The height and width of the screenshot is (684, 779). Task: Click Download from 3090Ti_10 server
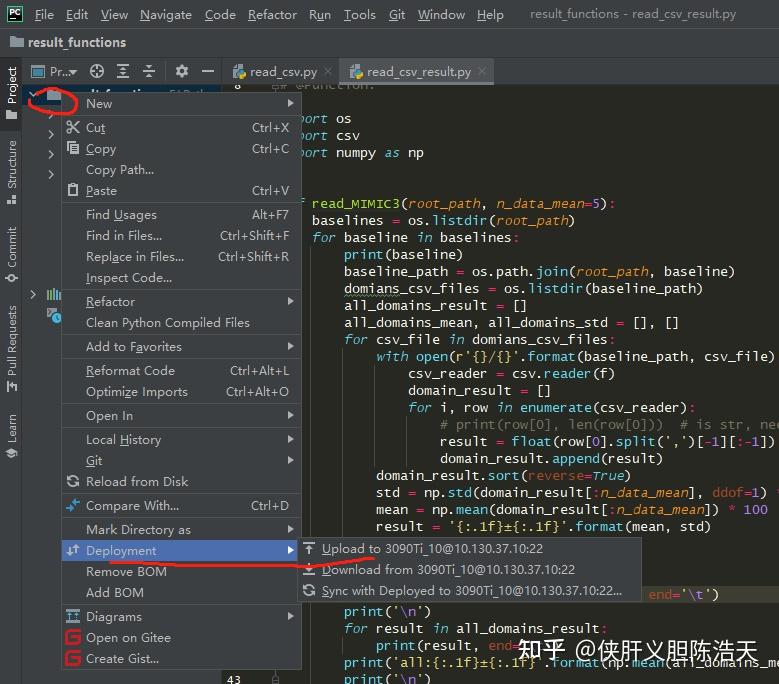[469, 569]
